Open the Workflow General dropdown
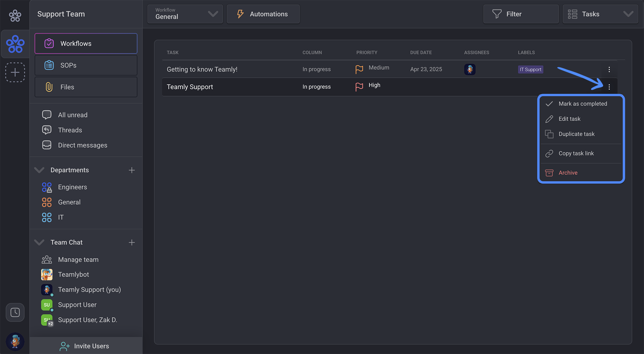The image size is (644, 354). coord(185,14)
